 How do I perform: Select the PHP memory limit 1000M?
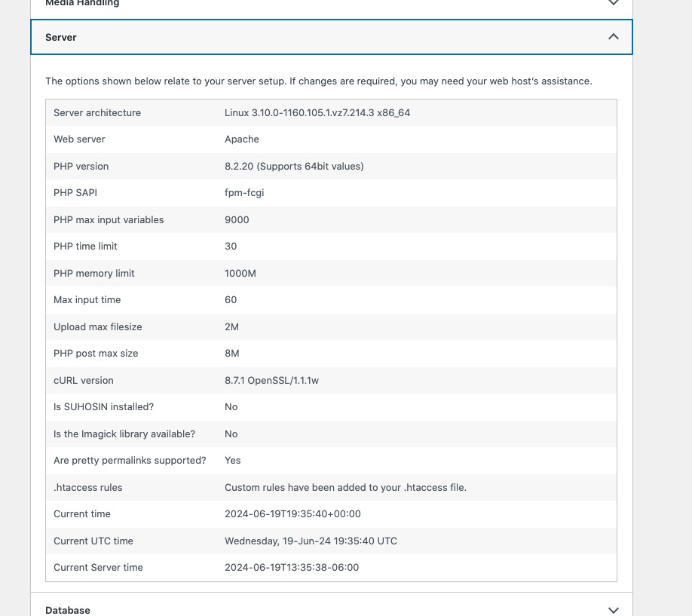(240, 274)
